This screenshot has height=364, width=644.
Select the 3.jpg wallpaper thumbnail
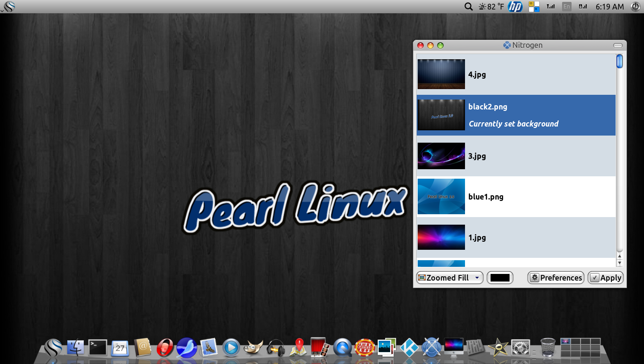(441, 156)
